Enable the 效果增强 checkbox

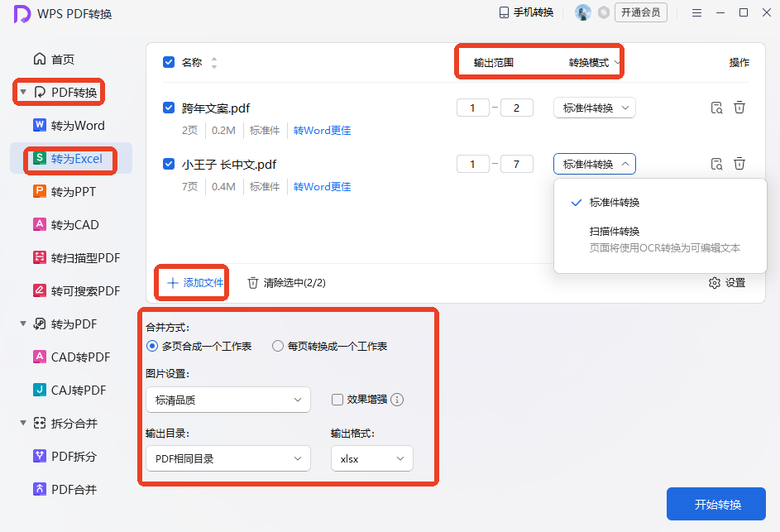click(337, 399)
